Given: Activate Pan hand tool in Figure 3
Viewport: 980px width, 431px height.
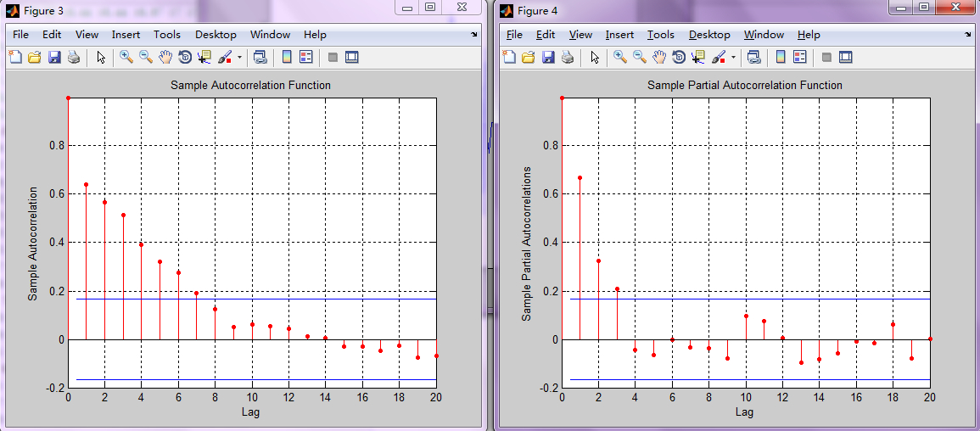Looking at the screenshot, I should [x=165, y=58].
